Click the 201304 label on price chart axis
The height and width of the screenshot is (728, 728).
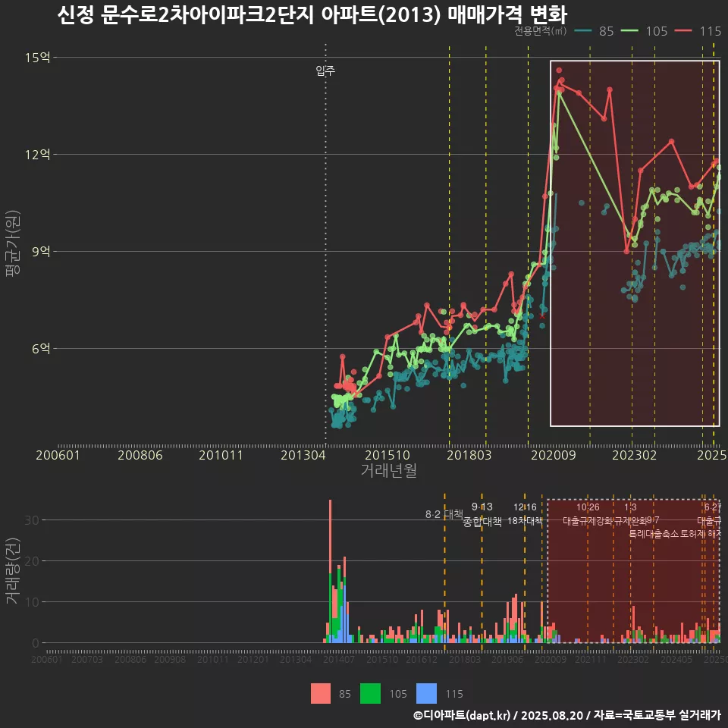click(x=303, y=455)
